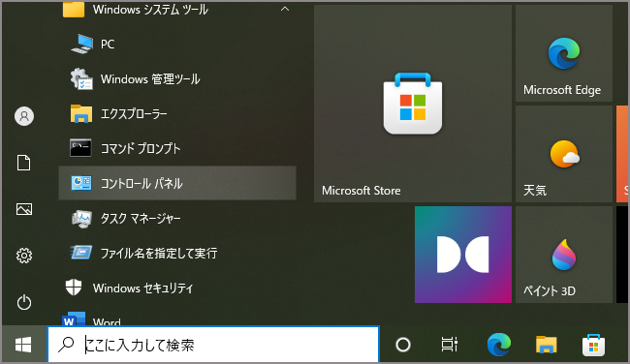This screenshot has width=630, height=364.
Task: Click the Windows Start button
Action: 23,345
